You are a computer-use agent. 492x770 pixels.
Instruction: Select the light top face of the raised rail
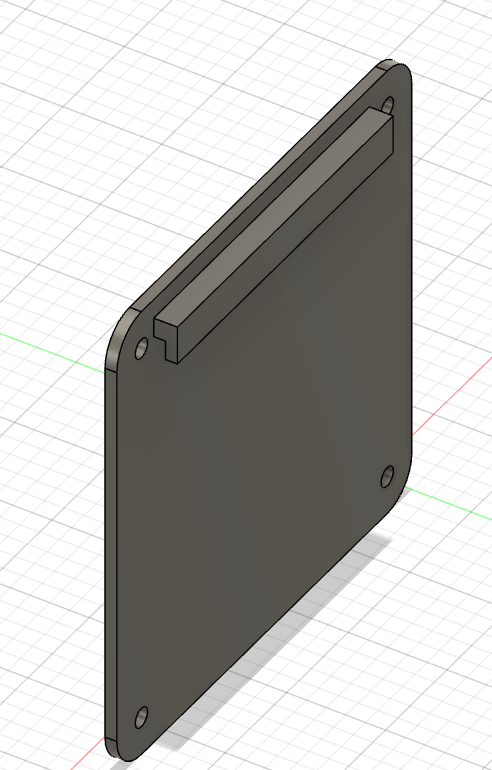275,215
